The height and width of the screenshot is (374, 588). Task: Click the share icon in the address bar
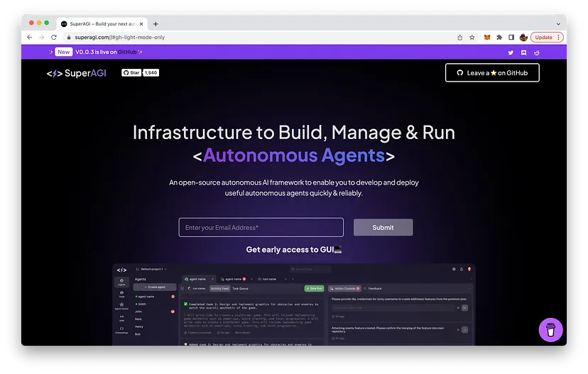click(x=459, y=38)
